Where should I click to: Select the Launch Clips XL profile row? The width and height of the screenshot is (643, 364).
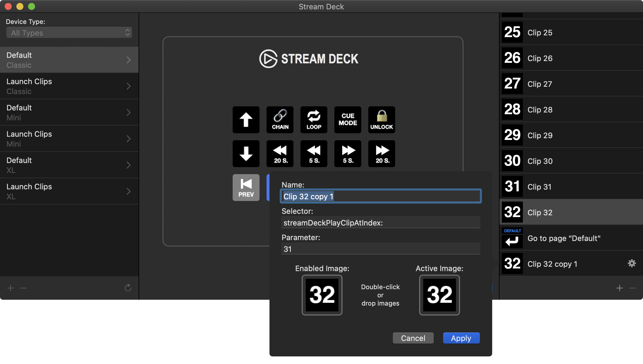[x=69, y=191]
